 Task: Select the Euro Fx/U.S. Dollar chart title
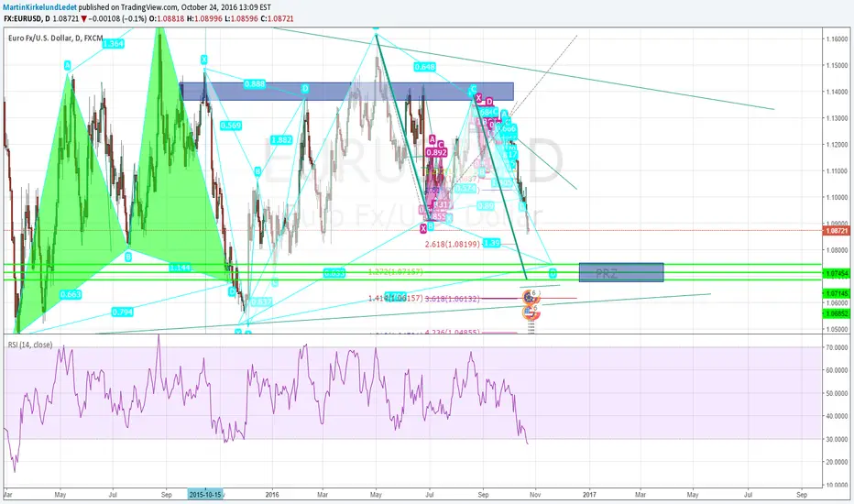point(56,38)
